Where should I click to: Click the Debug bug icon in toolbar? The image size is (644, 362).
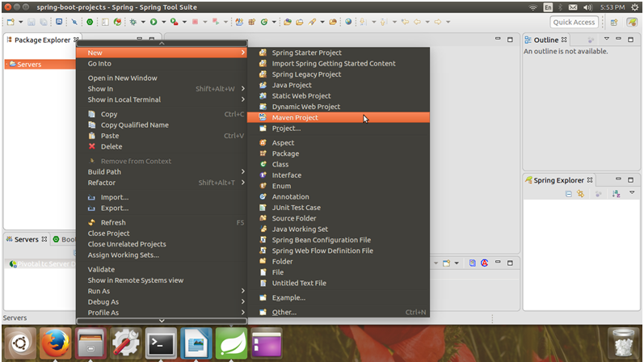tap(132, 23)
